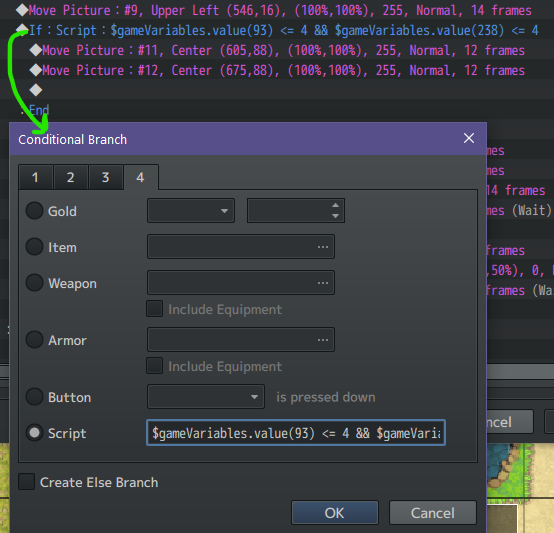Confirm with the OK button
Image resolution: width=554 pixels, height=533 pixels.
pyautogui.click(x=335, y=513)
